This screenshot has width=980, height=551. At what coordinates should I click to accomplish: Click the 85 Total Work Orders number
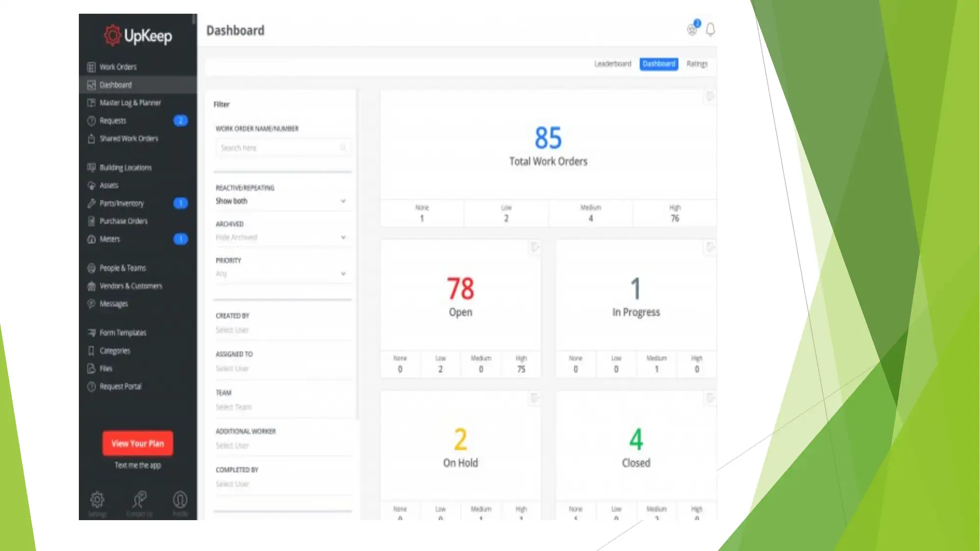(548, 138)
